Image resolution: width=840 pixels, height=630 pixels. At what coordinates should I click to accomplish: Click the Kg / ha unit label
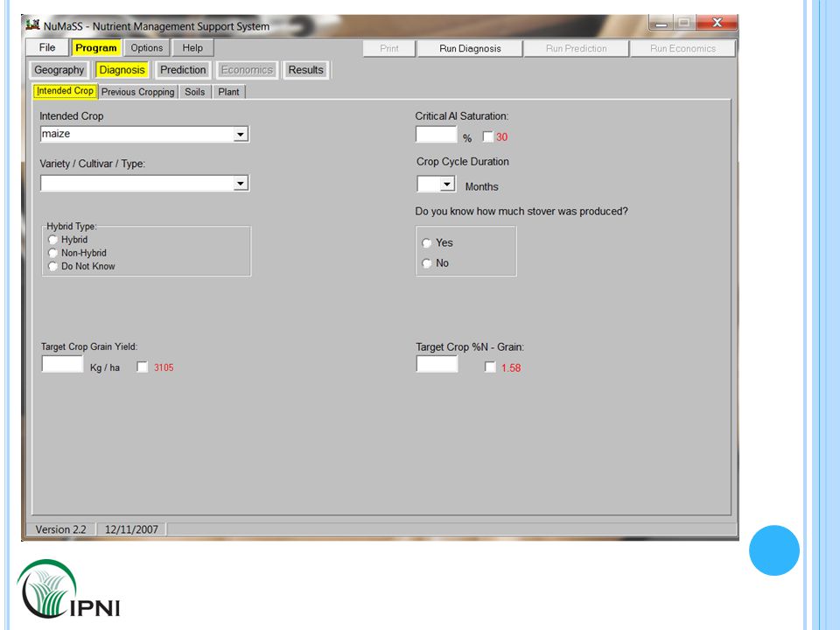coord(105,367)
